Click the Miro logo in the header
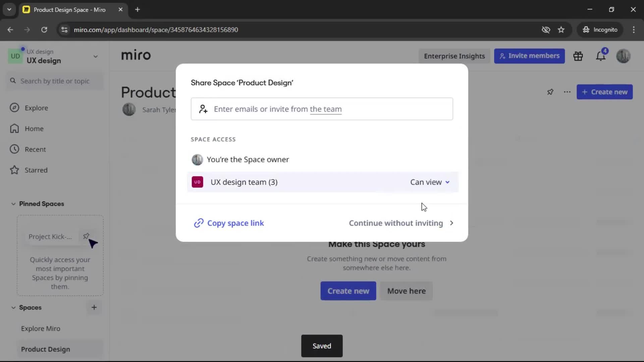Viewport: 644px width, 362px height. [136, 55]
